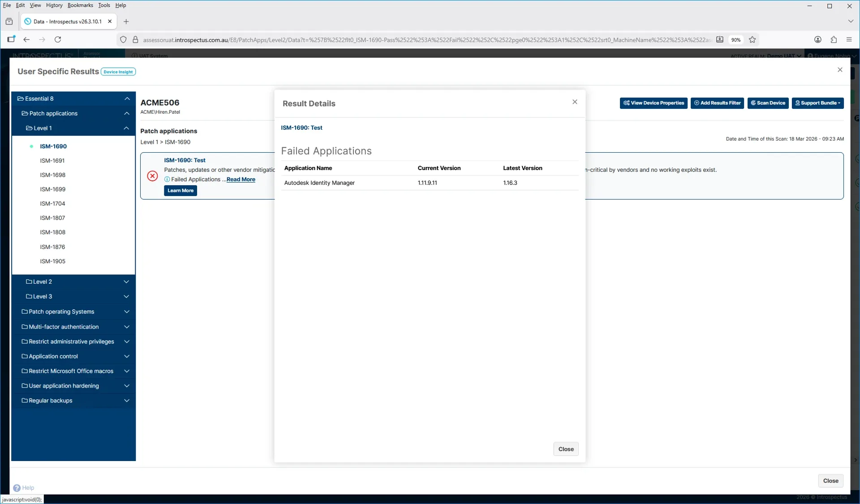Image resolution: width=860 pixels, height=504 pixels.
Task: Reload the page using refresh icon
Action: tap(58, 40)
